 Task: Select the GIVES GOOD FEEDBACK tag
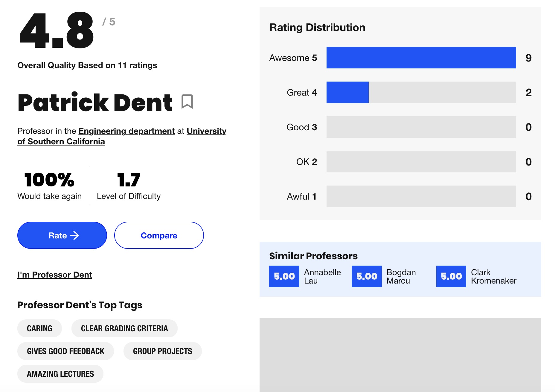(65, 351)
